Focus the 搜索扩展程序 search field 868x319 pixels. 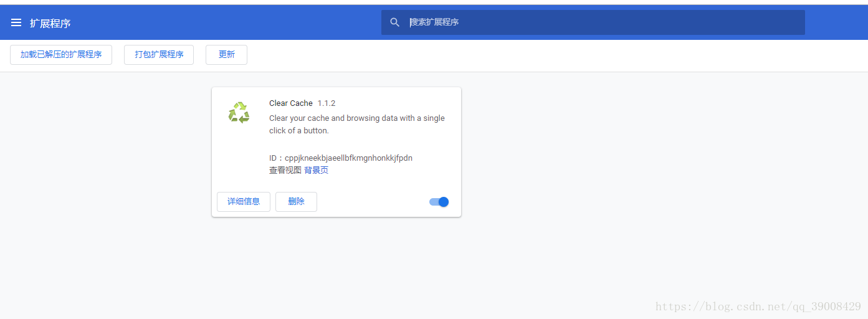(x=593, y=22)
